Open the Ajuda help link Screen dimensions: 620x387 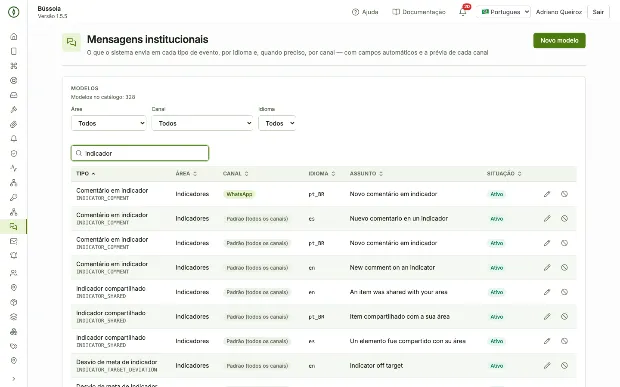click(x=365, y=12)
